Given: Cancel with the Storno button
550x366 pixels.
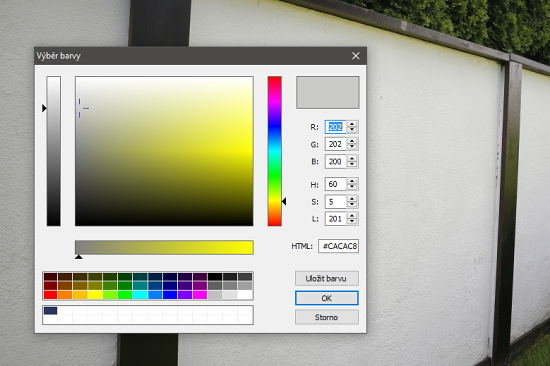Looking at the screenshot, I should pyautogui.click(x=327, y=317).
